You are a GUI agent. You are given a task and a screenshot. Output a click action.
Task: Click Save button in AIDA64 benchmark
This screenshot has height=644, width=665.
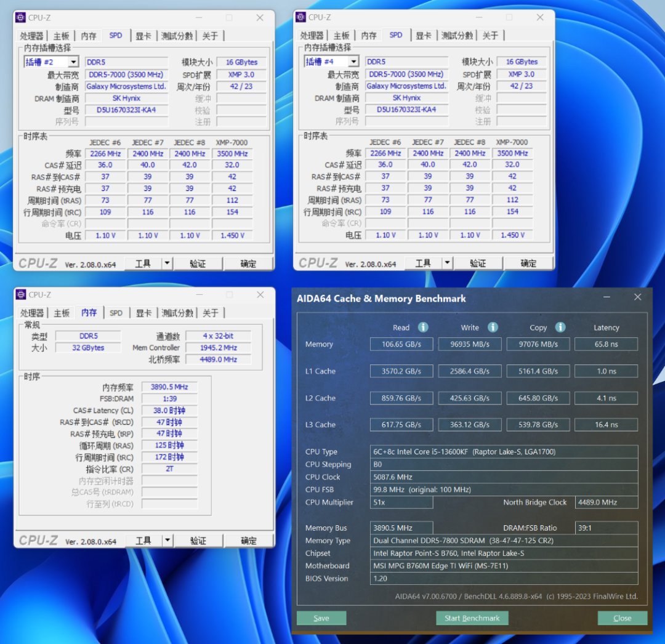click(321, 618)
